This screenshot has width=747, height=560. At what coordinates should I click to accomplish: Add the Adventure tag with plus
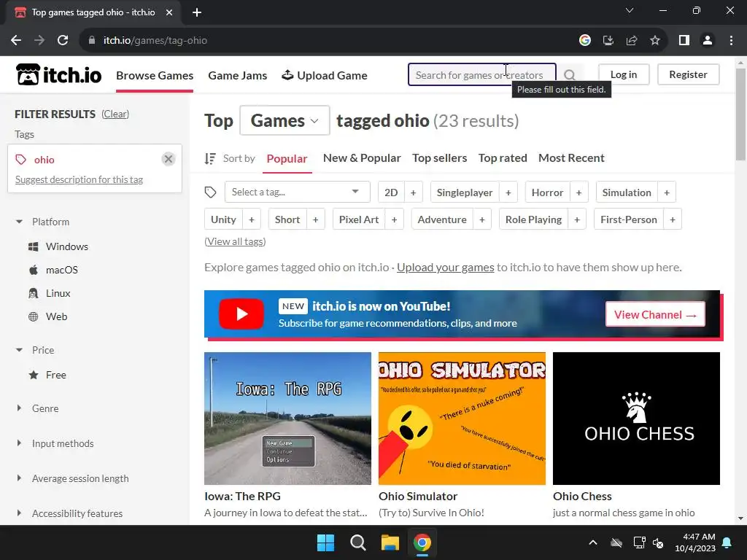481,219
